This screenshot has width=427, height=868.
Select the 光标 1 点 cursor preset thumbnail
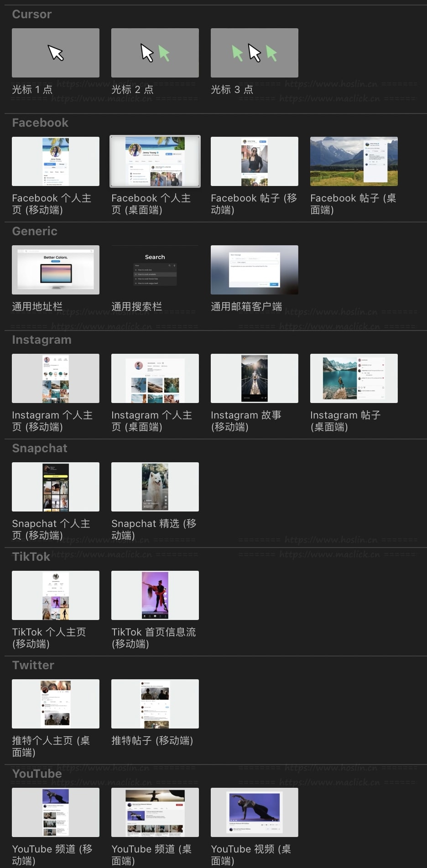pyautogui.click(x=56, y=53)
